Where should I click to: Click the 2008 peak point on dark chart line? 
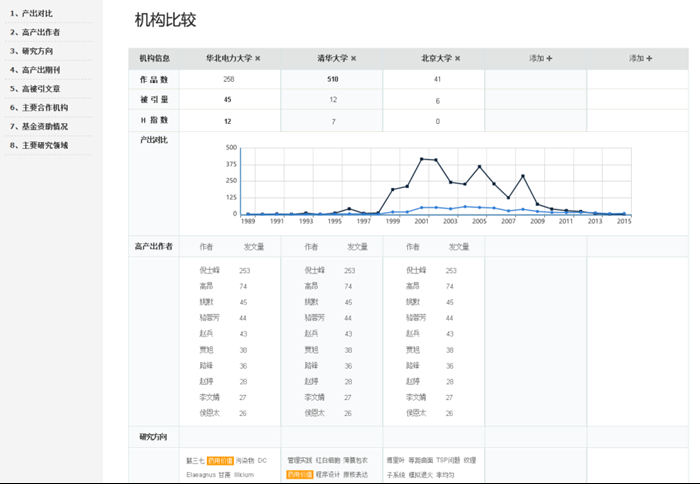click(x=523, y=176)
